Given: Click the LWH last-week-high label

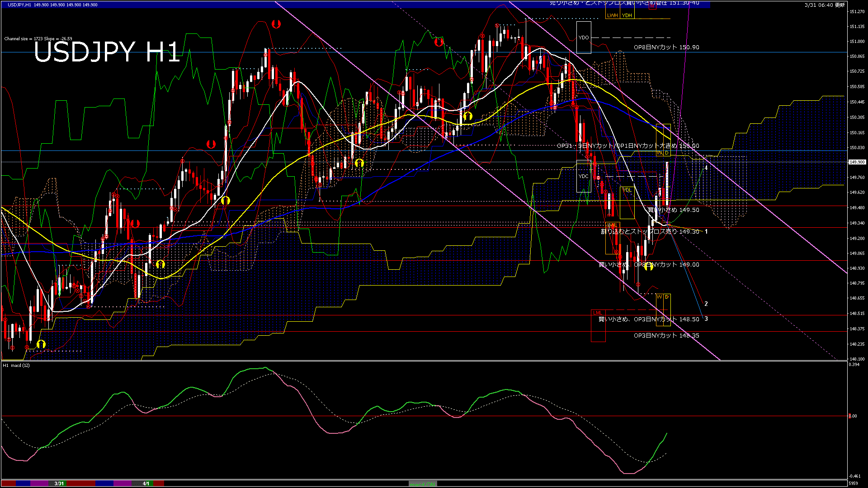Looking at the screenshot, I should (612, 15).
